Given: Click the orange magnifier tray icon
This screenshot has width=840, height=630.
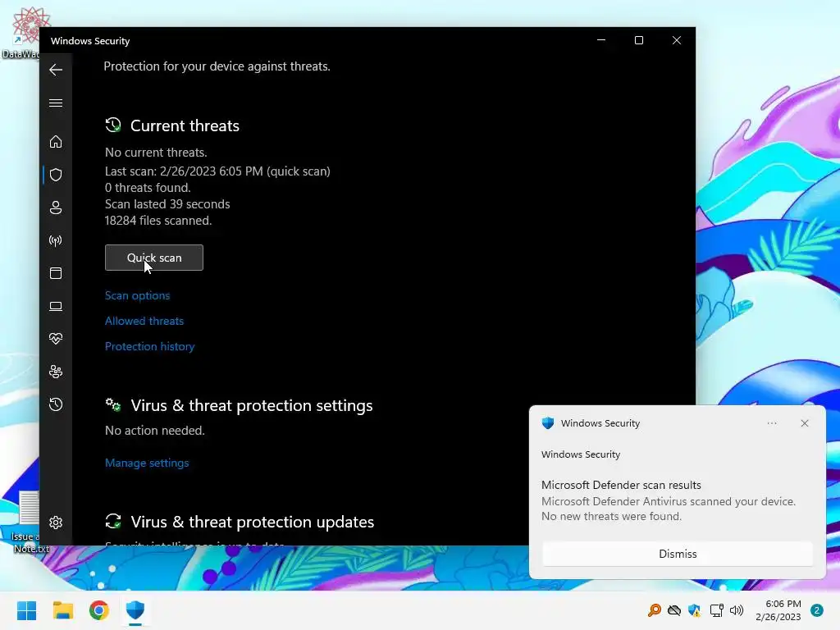Looking at the screenshot, I should [654, 610].
